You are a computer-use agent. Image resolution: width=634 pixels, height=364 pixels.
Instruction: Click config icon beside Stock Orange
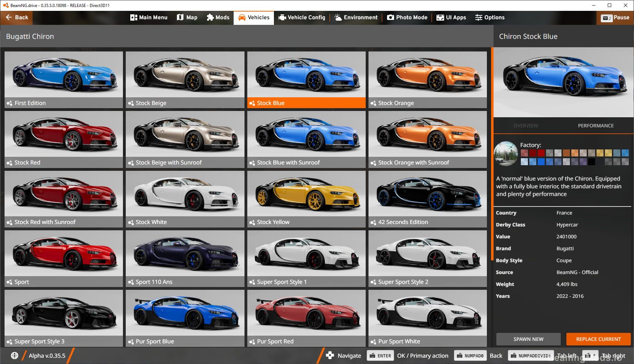373,103
